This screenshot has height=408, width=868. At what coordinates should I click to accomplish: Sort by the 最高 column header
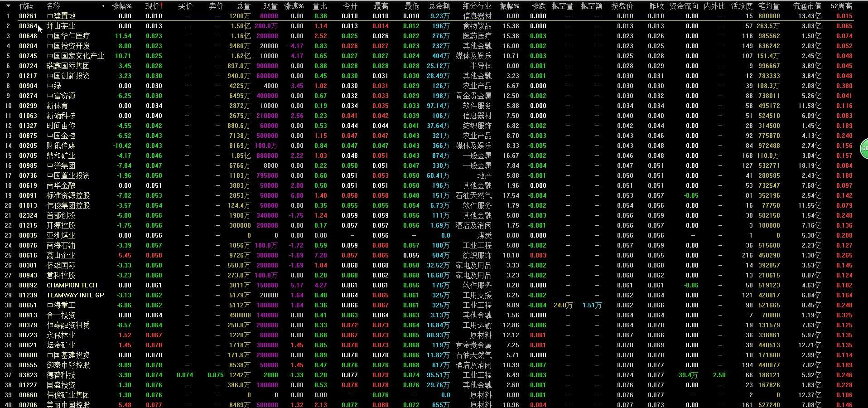[381, 6]
